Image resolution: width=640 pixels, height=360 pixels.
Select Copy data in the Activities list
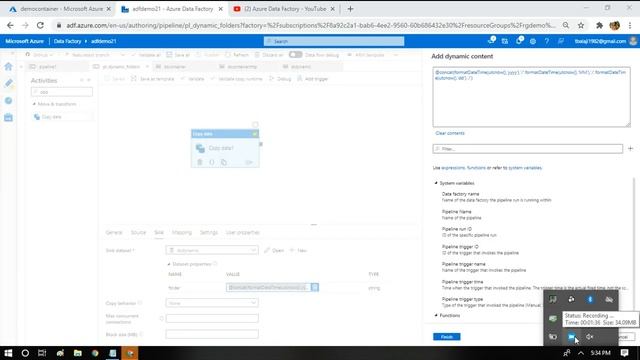[62, 117]
